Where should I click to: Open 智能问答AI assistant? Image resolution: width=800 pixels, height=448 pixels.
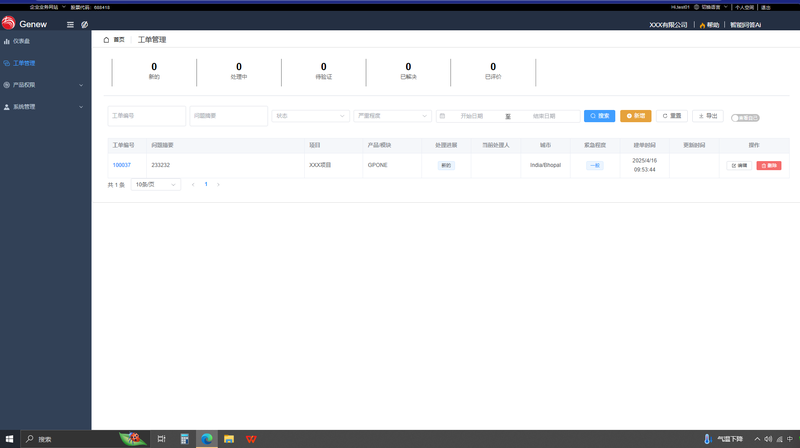point(745,25)
